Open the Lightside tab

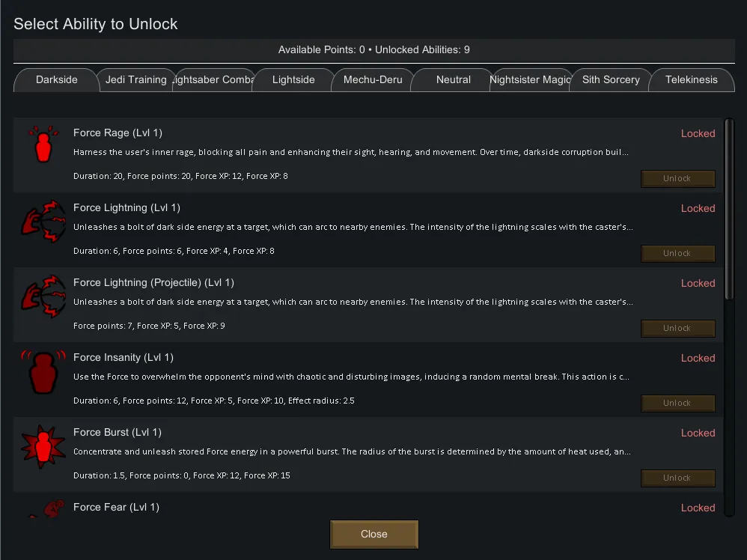(293, 80)
